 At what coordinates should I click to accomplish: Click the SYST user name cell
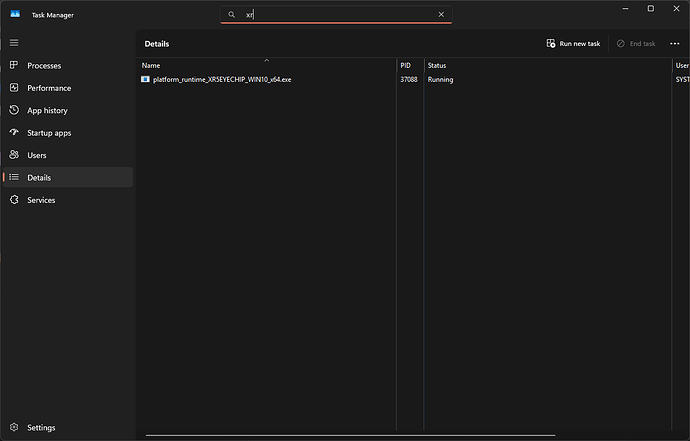682,80
